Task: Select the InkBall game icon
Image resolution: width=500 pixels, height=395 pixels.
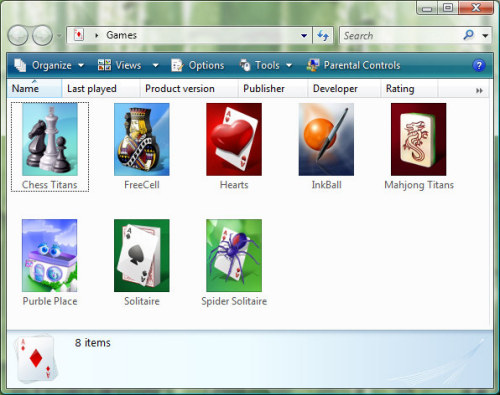Action: (326, 139)
